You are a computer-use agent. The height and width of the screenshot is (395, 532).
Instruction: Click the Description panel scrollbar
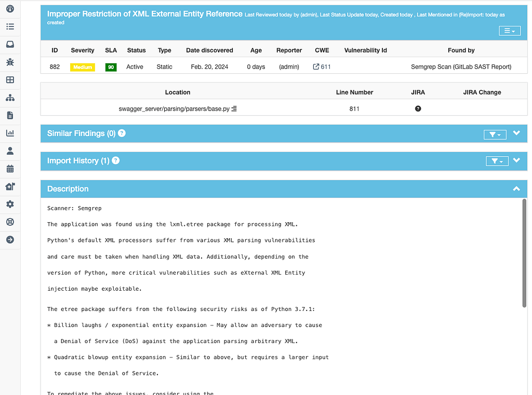[524, 253]
